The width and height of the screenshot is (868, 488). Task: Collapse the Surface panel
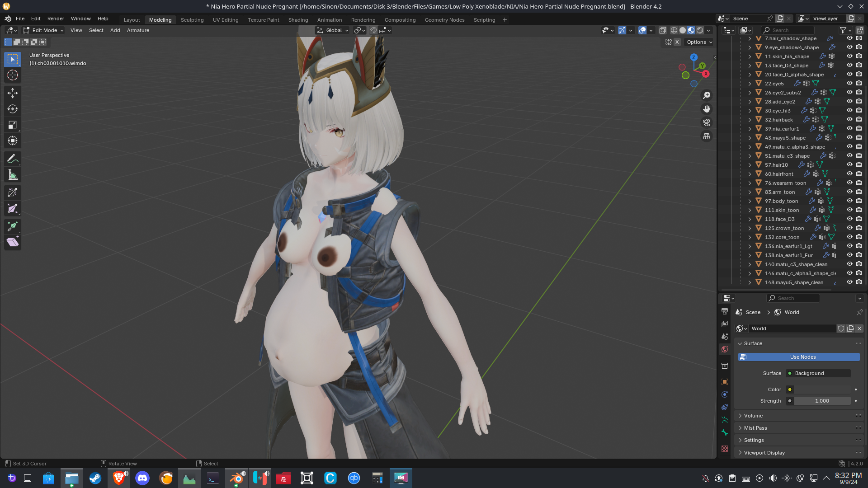point(799,343)
